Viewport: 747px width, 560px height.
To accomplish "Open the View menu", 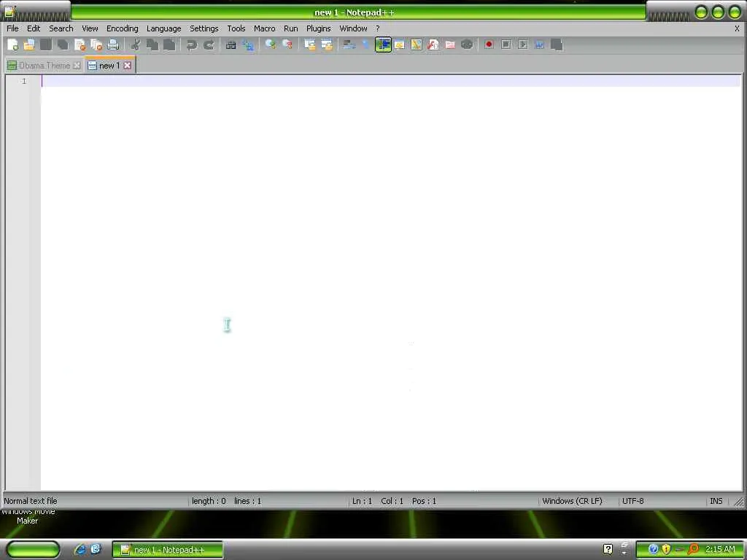I will click(x=90, y=28).
